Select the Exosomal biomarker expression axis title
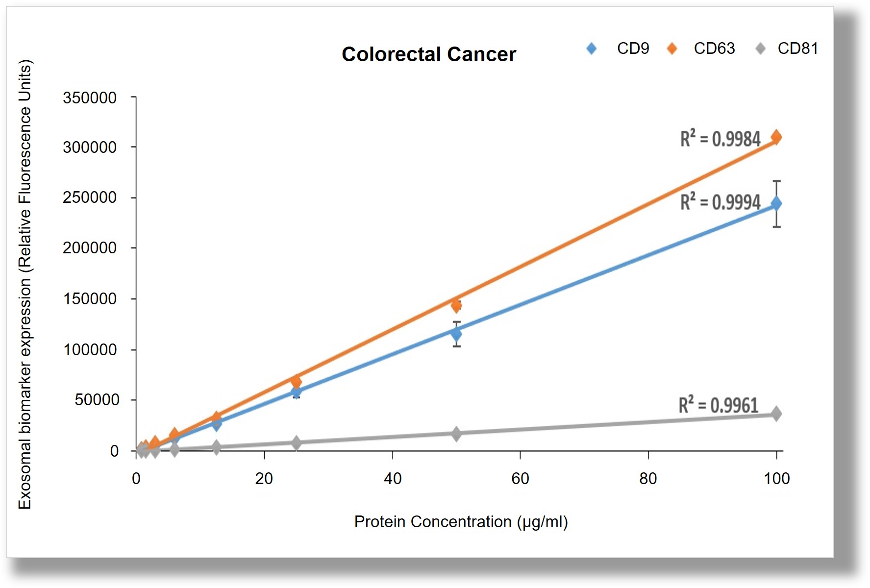The image size is (870, 588). click(x=25, y=284)
